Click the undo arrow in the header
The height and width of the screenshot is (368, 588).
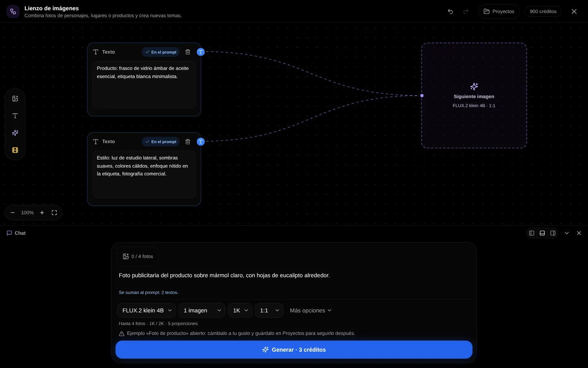[x=450, y=11]
